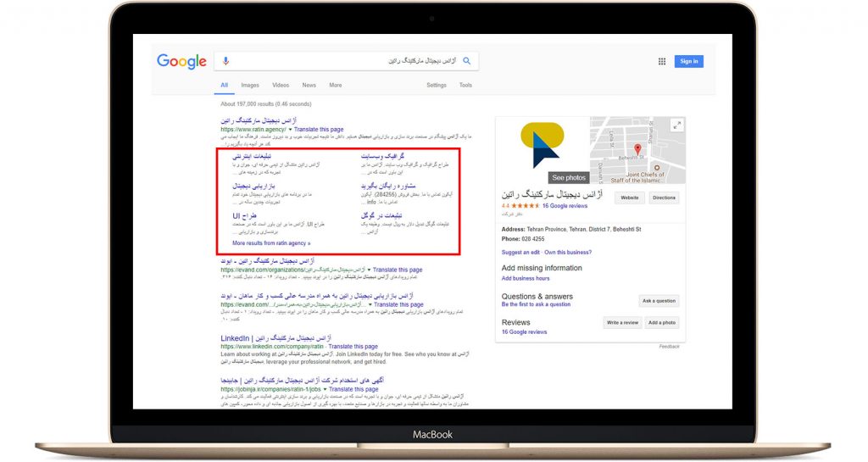Click Add business hours link
Image resolution: width=868 pixels, height=462 pixels.
click(526, 278)
